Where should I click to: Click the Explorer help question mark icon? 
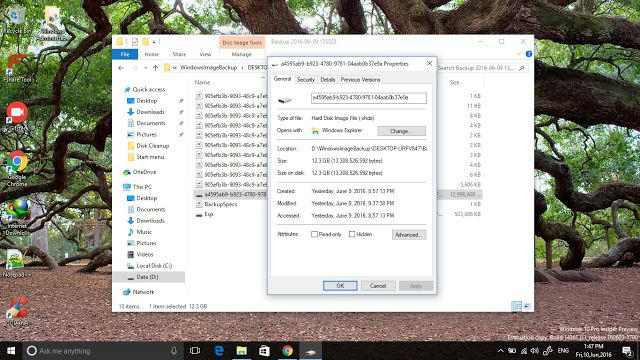(x=529, y=54)
